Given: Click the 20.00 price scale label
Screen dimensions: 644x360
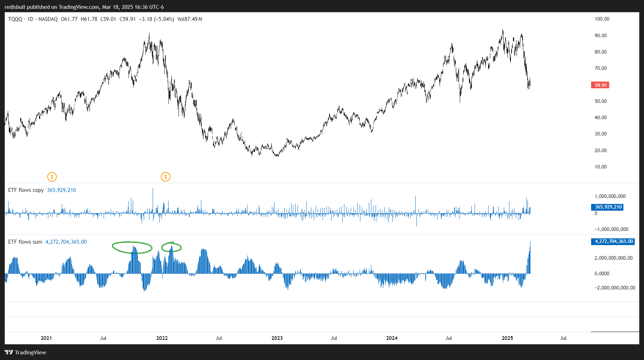Looking at the screenshot, I should (601, 150).
